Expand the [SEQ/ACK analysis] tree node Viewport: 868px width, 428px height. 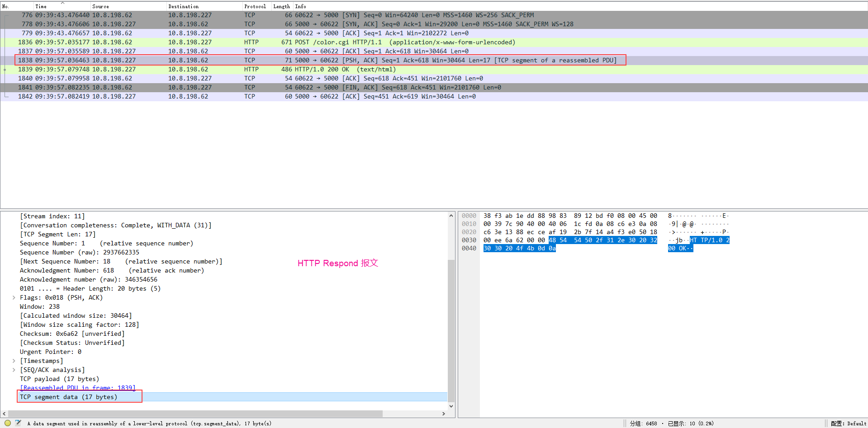coord(14,370)
